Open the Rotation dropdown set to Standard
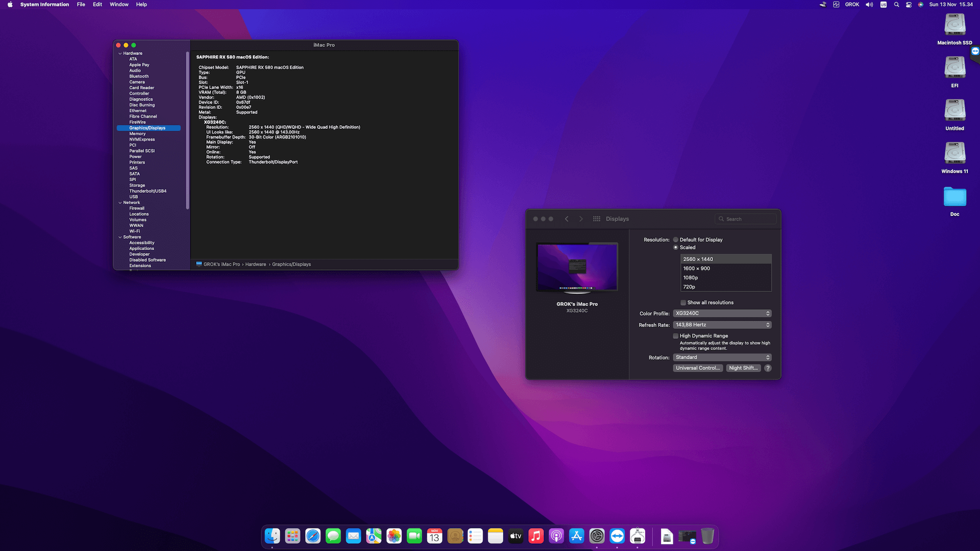This screenshot has width=980, height=551. click(x=722, y=357)
